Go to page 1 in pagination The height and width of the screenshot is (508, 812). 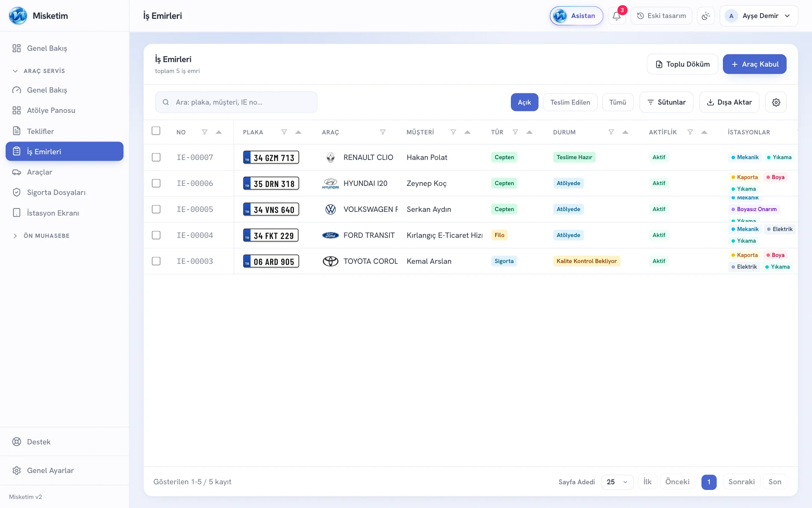709,482
